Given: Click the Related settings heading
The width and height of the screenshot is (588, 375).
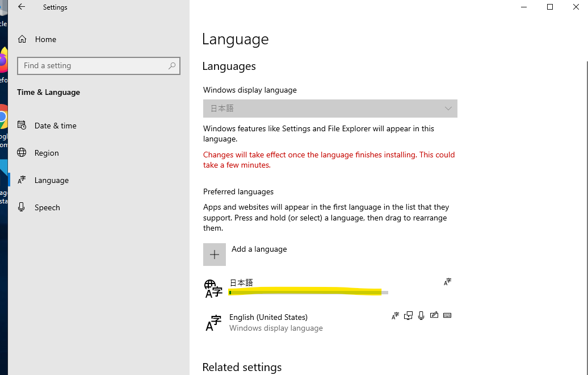Looking at the screenshot, I should click(x=242, y=367).
